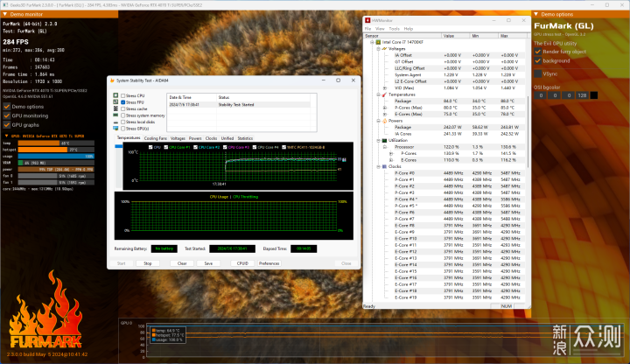The height and width of the screenshot is (364, 630).
Task: Collapse the Demo options panel header
Action: 537,16
